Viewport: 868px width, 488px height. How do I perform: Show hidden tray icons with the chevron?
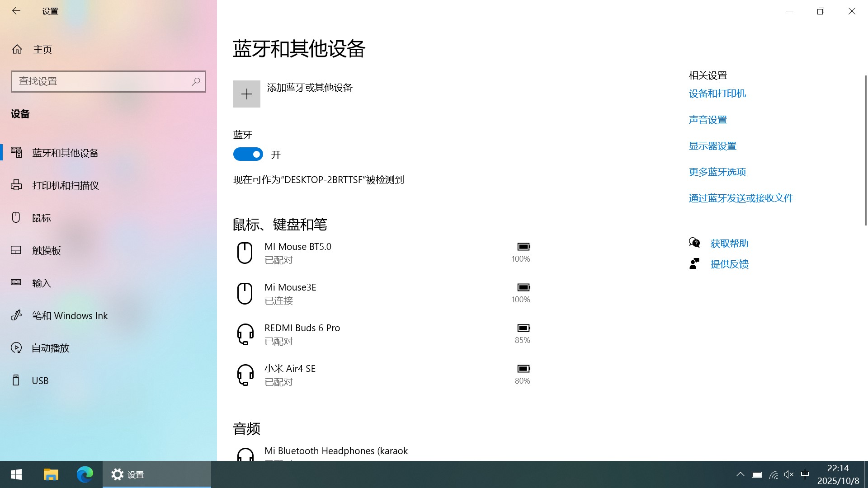point(740,474)
